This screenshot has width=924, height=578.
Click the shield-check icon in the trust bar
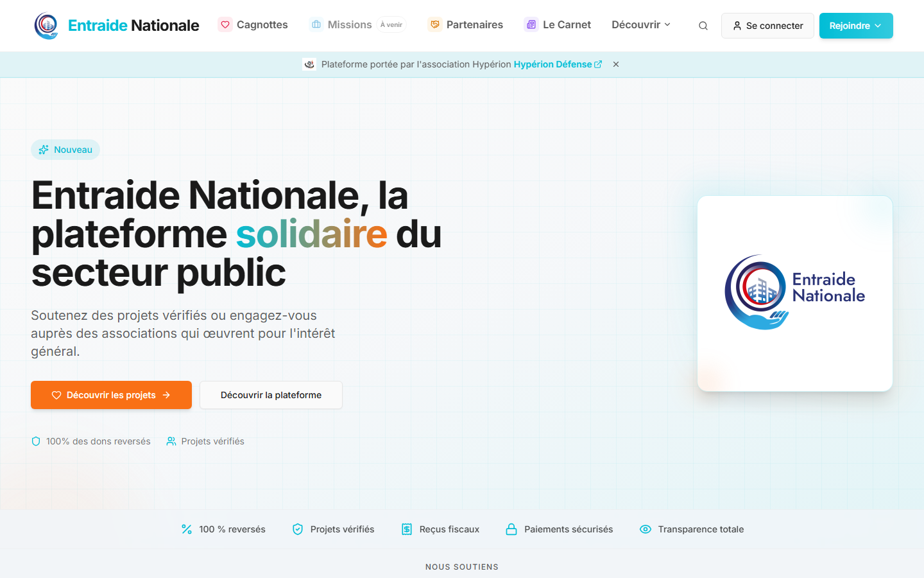pyautogui.click(x=298, y=529)
